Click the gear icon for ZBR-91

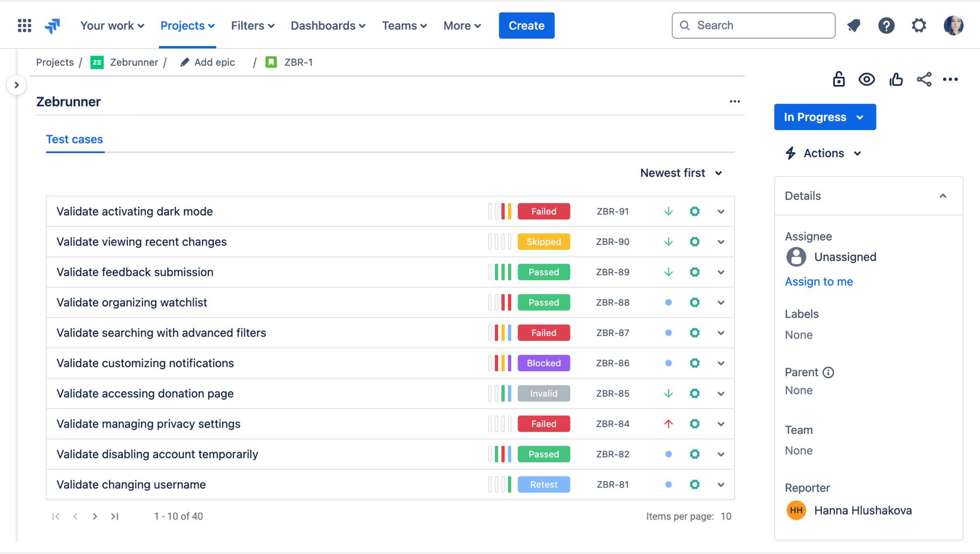pos(695,211)
